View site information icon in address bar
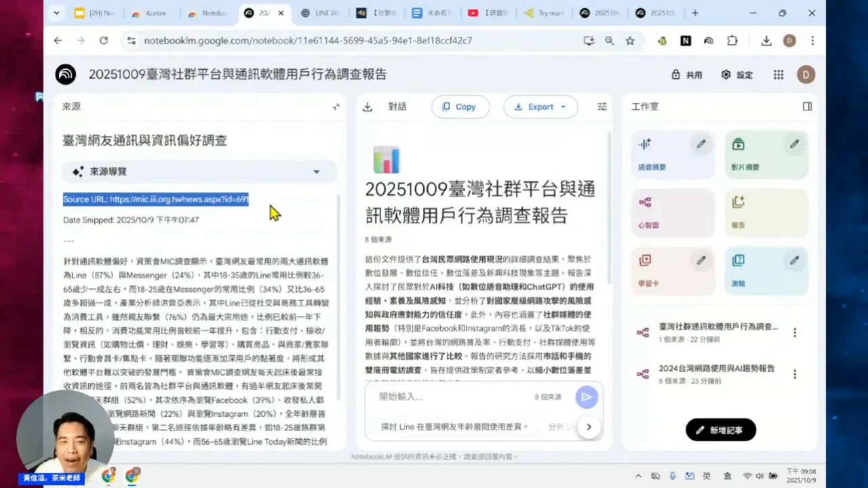This screenshot has width=868, height=488. (131, 41)
